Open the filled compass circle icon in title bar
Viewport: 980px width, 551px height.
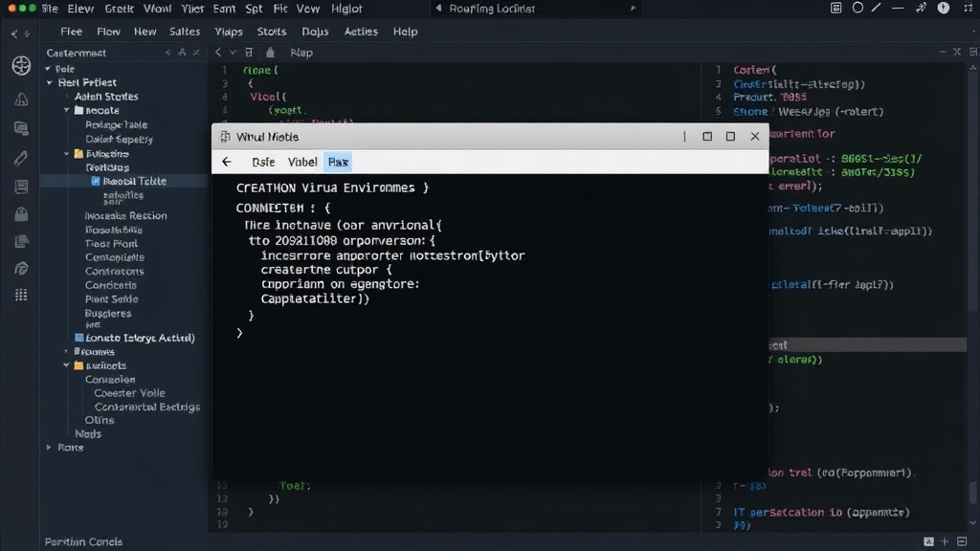943,8
